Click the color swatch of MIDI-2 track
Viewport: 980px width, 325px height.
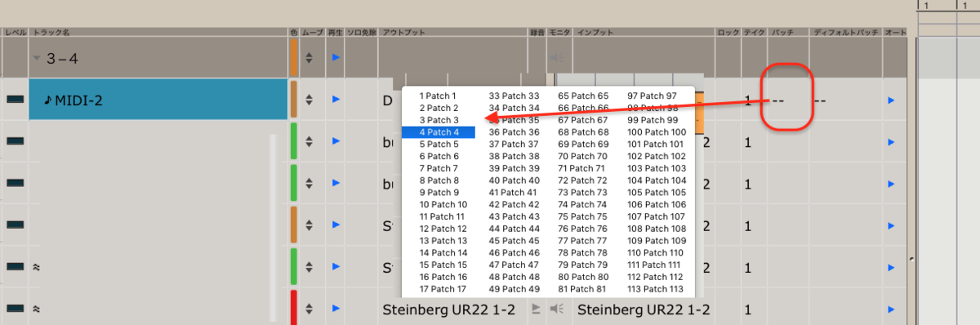[294, 100]
